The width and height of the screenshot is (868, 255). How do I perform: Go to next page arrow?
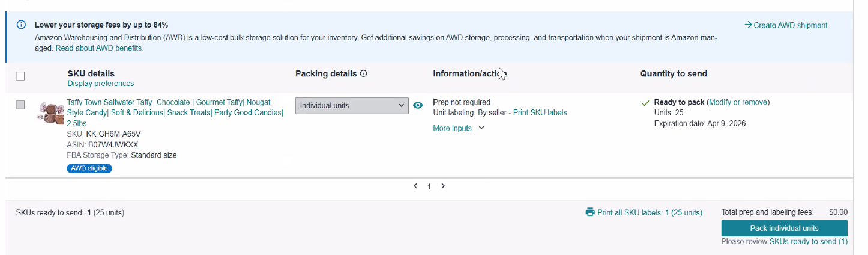443,186
